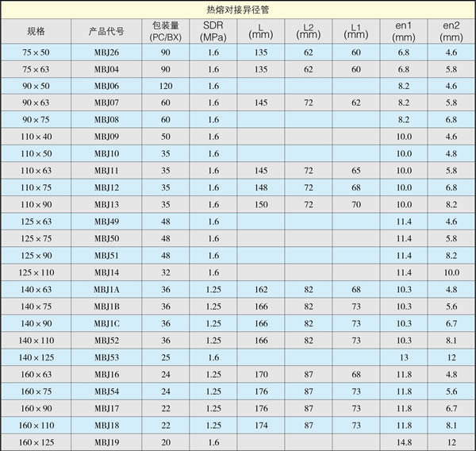Click product code MBJ26 cell
This screenshot has width=476, height=451.
(x=107, y=52)
